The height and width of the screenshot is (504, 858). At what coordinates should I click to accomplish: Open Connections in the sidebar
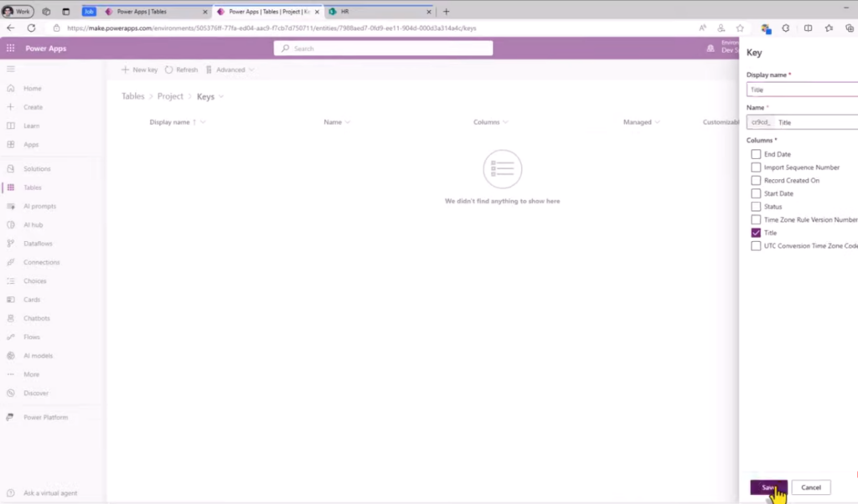(x=41, y=262)
